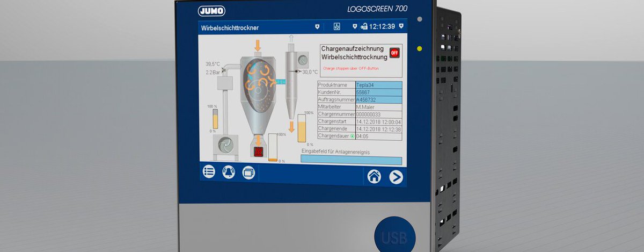Click the user login lock icon
644x252 pixels.
[x=364, y=26]
